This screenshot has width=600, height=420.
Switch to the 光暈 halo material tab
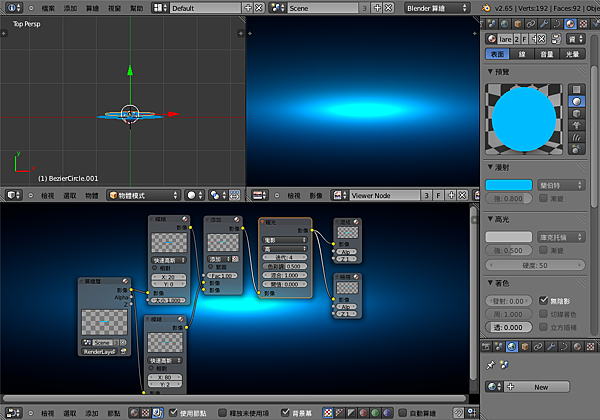click(x=572, y=54)
